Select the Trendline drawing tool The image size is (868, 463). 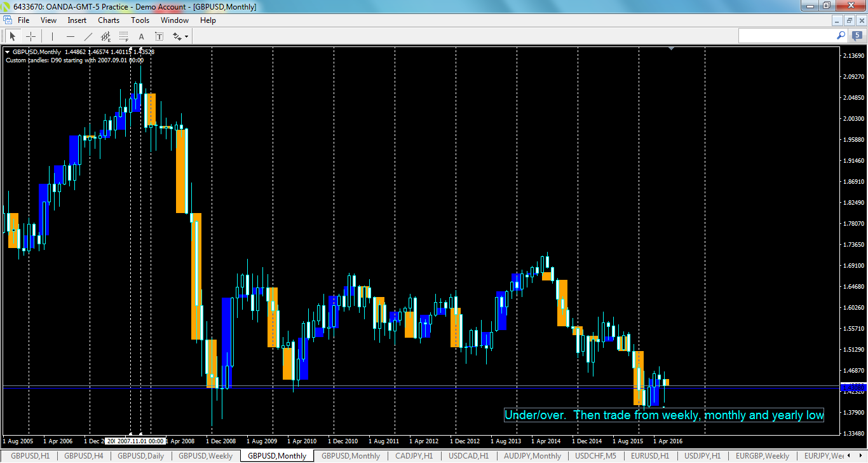(x=88, y=36)
